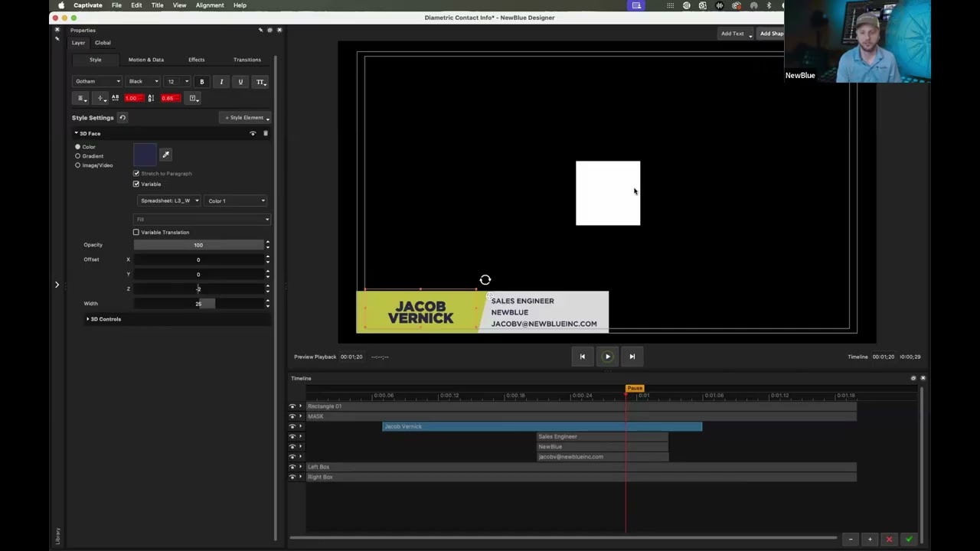The height and width of the screenshot is (551, 980).
Task: Toggle italic text formatting
Action: tap(221, 82)
